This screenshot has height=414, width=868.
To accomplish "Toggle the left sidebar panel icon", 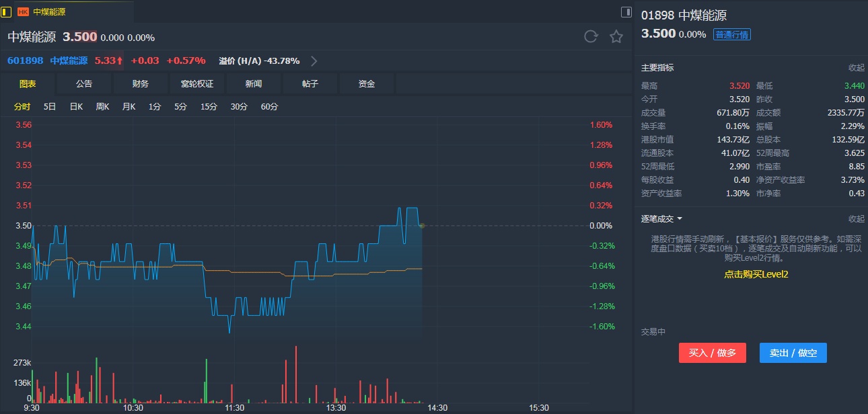I will tap(6, 11).
